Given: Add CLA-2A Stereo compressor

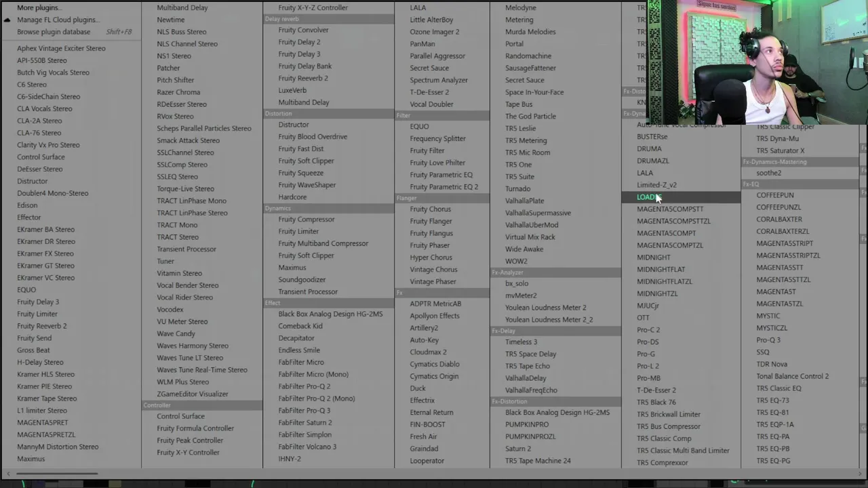Looking at the screenshot, I should click(x=39, y=121).
